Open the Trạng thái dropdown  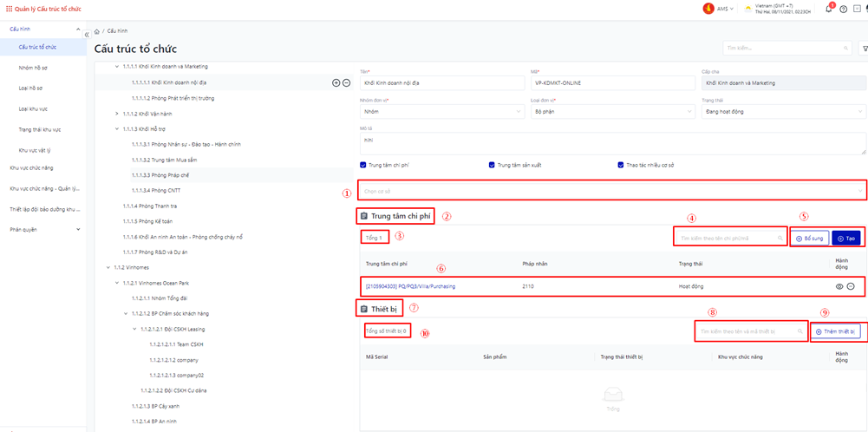pos(782,111)
